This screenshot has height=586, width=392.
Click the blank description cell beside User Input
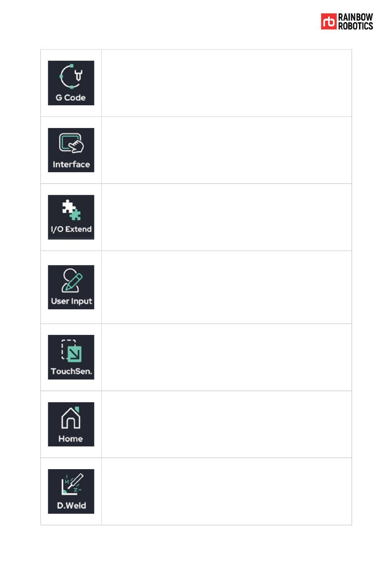(x=227, y=287)
